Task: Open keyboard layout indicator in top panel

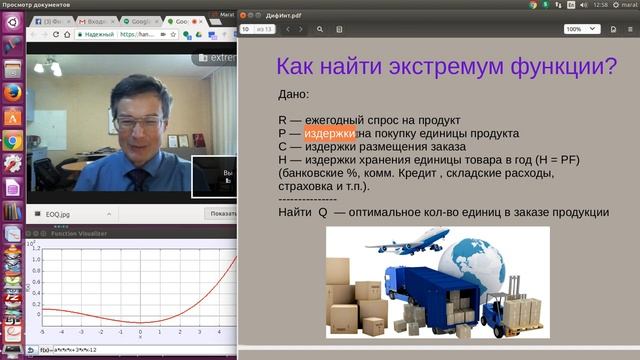Action: 571,5
